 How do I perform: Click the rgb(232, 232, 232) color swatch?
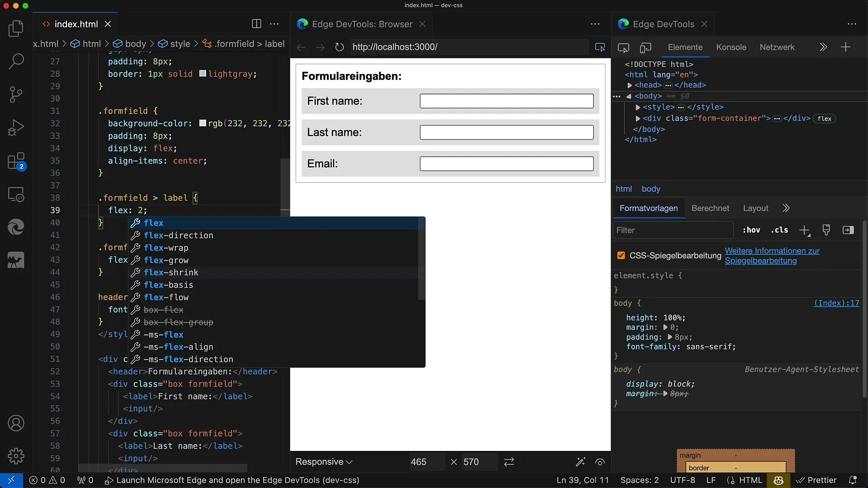tap(203, 123)
